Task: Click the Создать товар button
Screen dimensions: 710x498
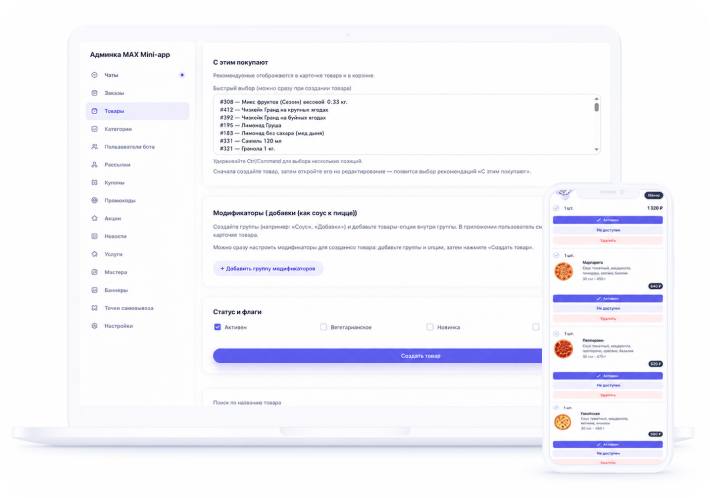Action: (x=378, y=356)
